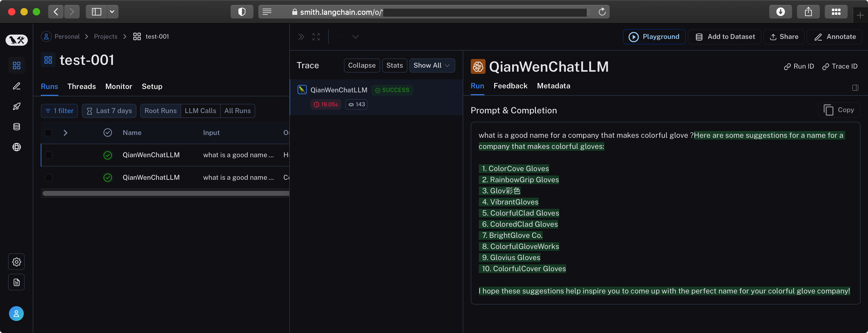
Task: Click Safari forward navigation arrow
Action: coord(72,12)
